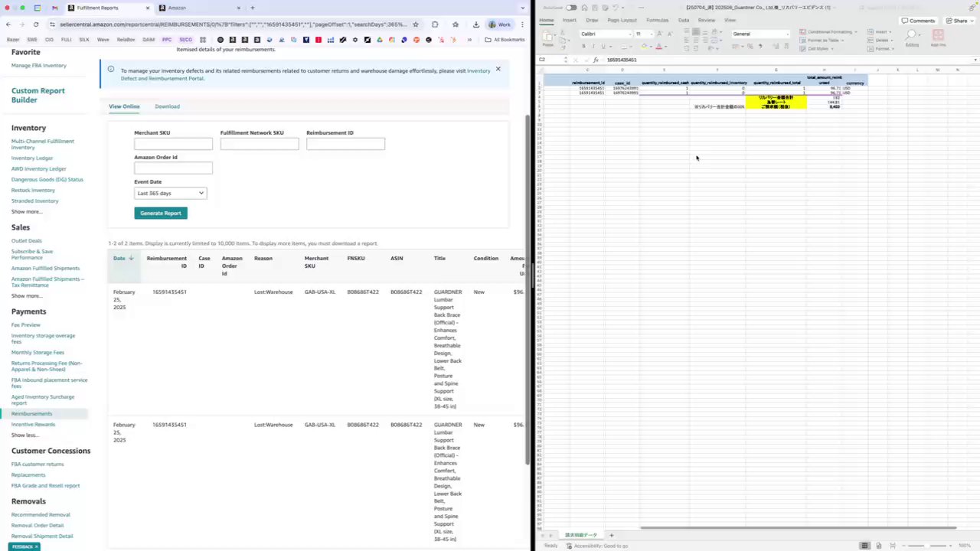Image resolution: width=980 pixels, height=551 pixels.
Task: Reload the Seller Central page in Chrome
Action: [35, 24]
